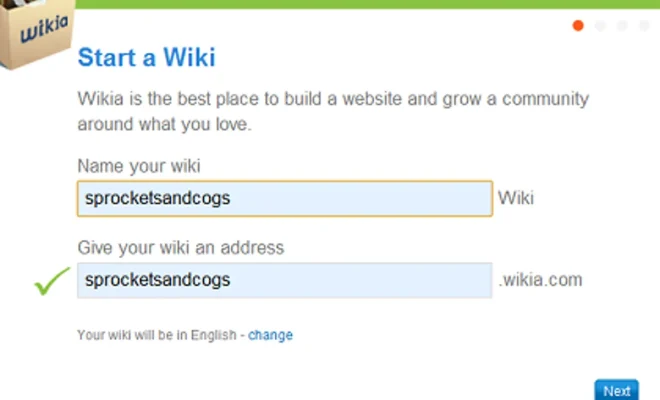Open the change language link
The height and width of the screenshot is (400, 660).
(270, 335)
